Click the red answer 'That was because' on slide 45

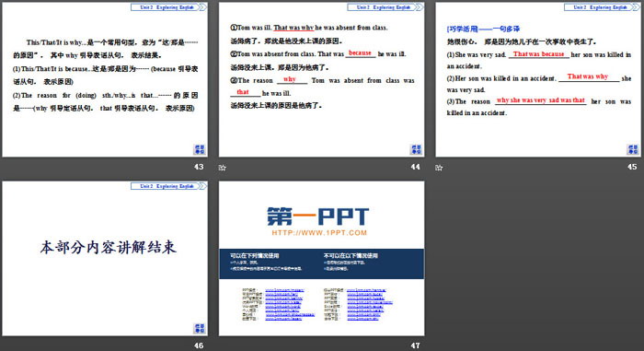coord(538,54)
